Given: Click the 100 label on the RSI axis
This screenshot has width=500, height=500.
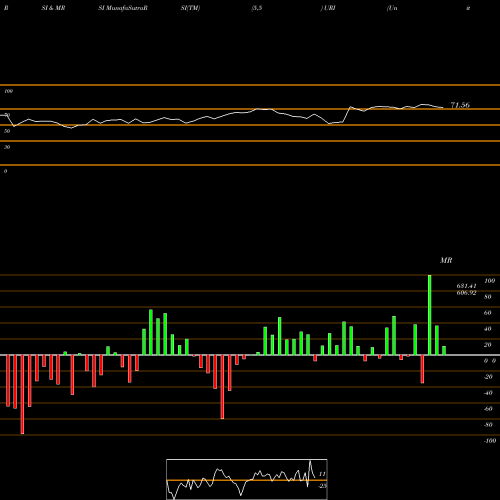Looking at the screenshot, I should (x=8, y=91).
